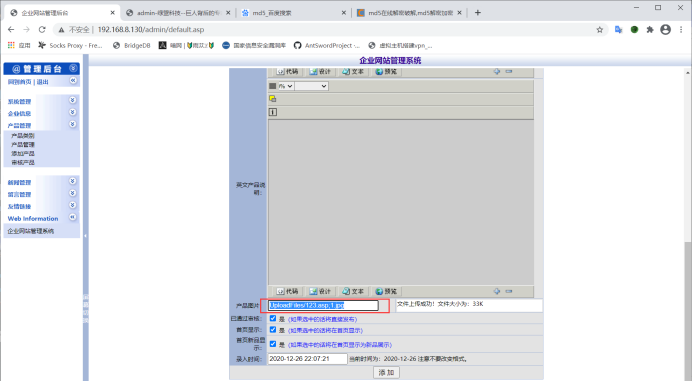The image size is (692, 381).
Task: Reload the current admin page
Action: 42,30
